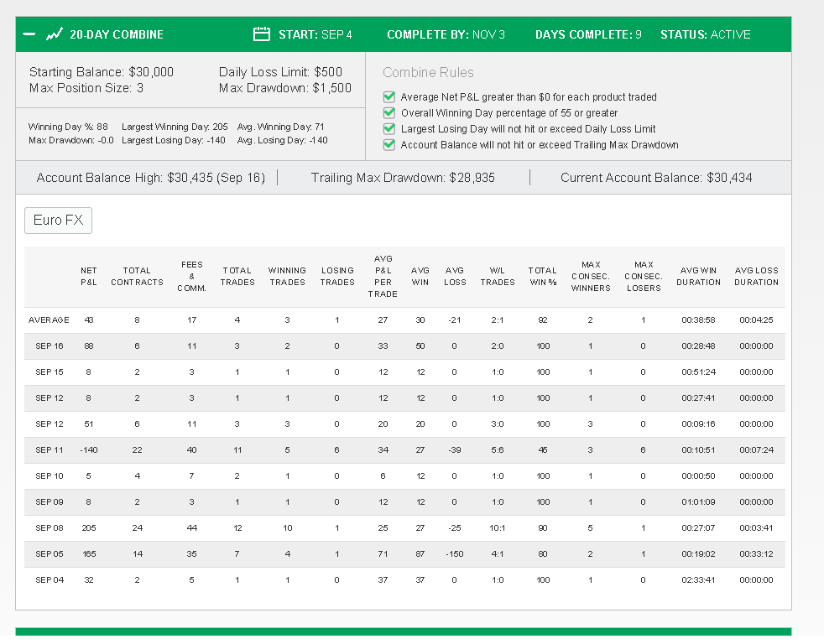Click the 5:6 W/L ratio for SEP 11

click(497, 450)
